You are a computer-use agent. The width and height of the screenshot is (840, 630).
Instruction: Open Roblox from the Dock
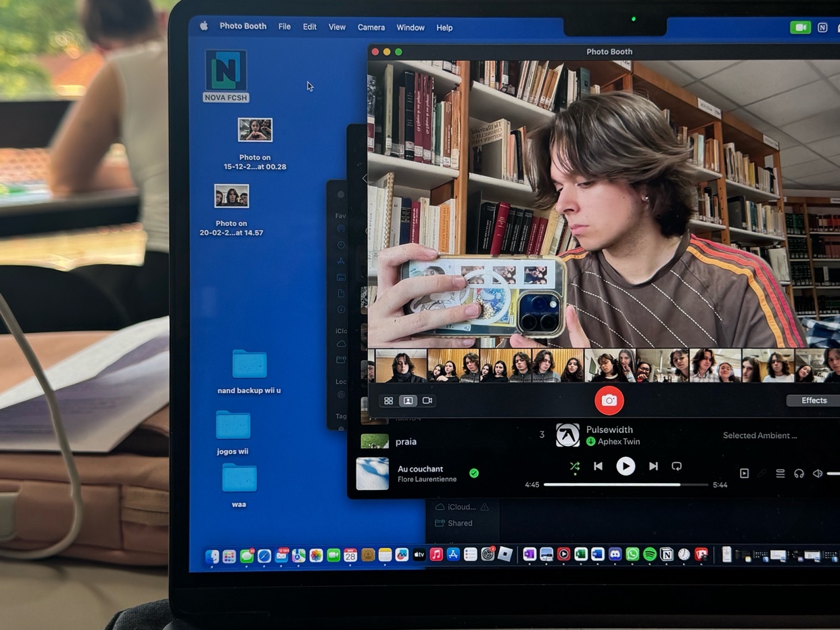[x=505, y=555]
